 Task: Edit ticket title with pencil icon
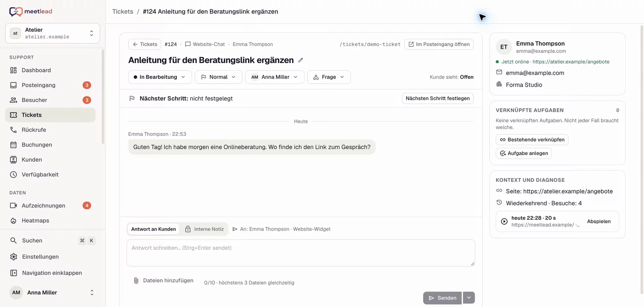301,60
